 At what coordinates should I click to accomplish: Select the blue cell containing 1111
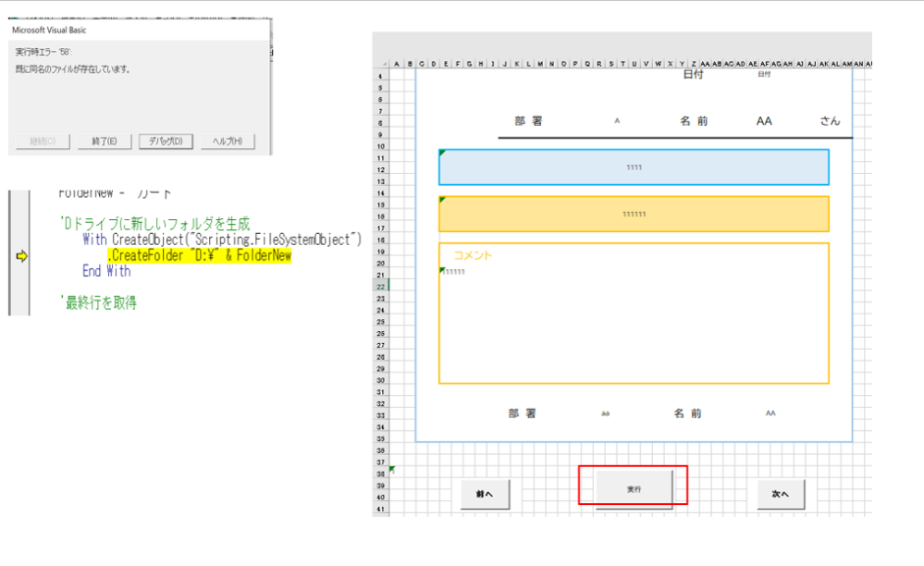coord(634,167)
